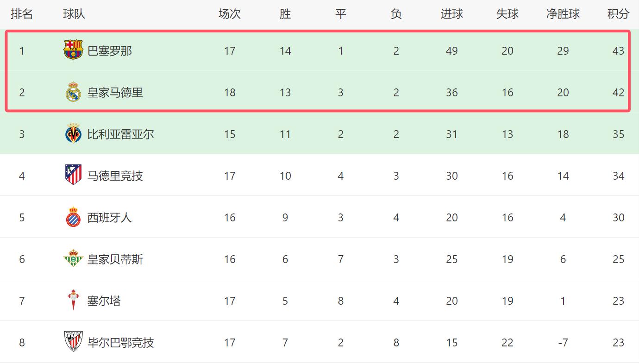Click the Villarreal yellow crest icon
The width and height of the screenshot is (639, 364).
pyautogui.click(x=73, y=134)
